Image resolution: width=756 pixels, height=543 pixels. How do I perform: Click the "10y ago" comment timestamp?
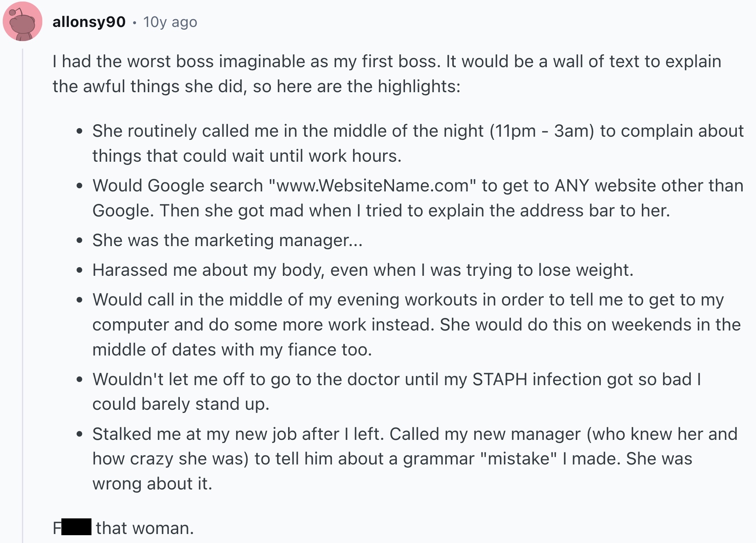click(x=170, y=22)
